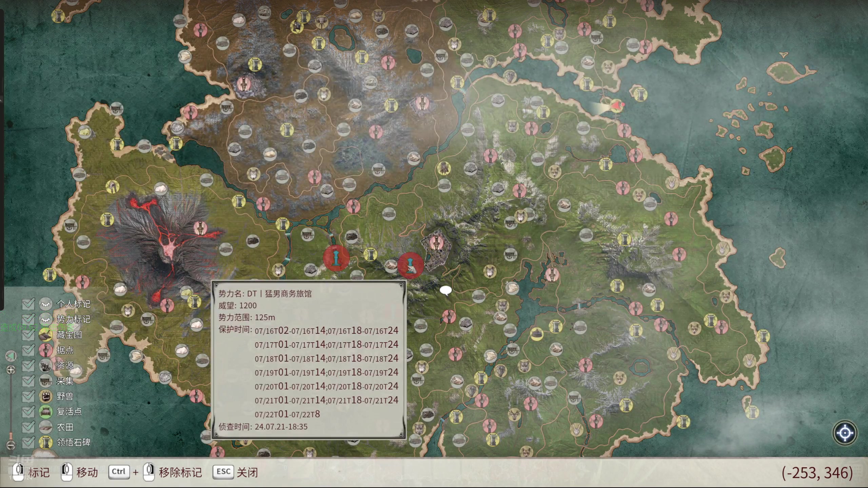
Task: Click the zoom out minus button
Action: pos(11,444)
